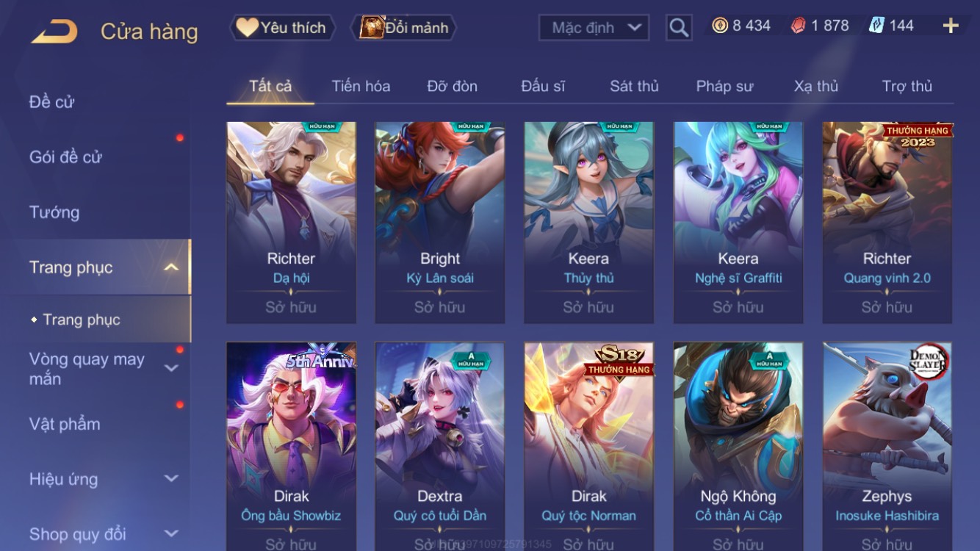Expand the Vòng quay may mắn section
Screen dimensions: 980x551
click(x=171, y=368)
